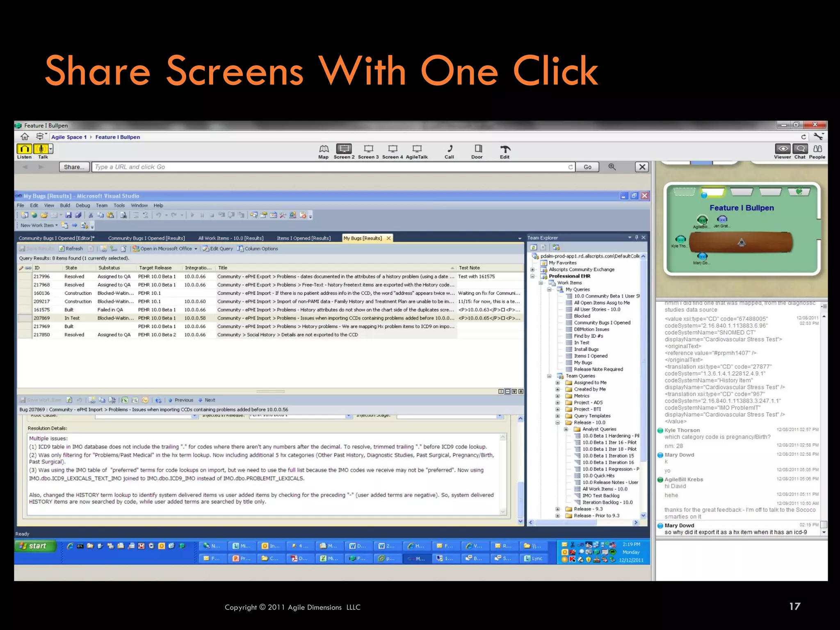This screenshot has width=840, height=630.
Task: Go to Previous work item
Action: (180, 400)
